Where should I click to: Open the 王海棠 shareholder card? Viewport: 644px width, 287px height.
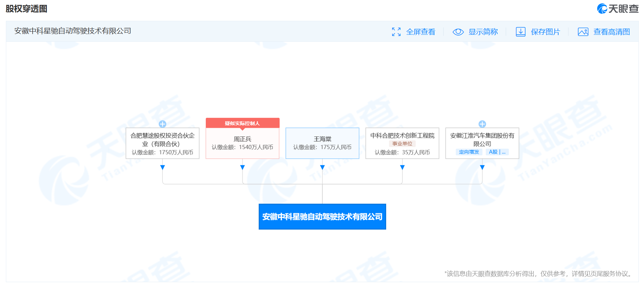(322, 143)
